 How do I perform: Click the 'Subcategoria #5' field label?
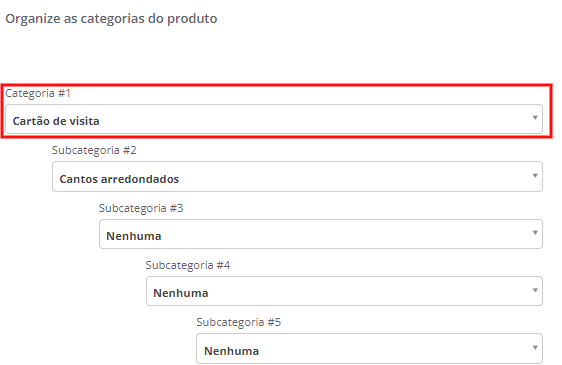click(239, 322)
